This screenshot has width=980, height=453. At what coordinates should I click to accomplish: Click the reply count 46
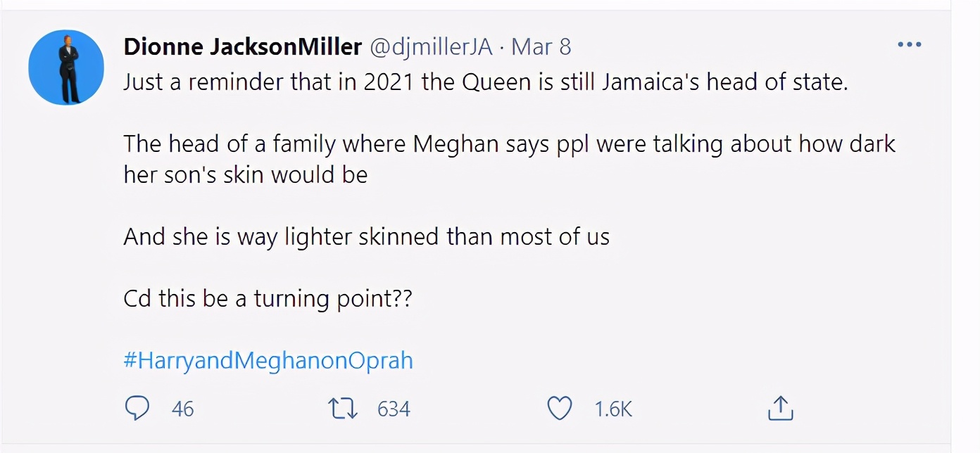pyautogui.click(x=182, y=409)
